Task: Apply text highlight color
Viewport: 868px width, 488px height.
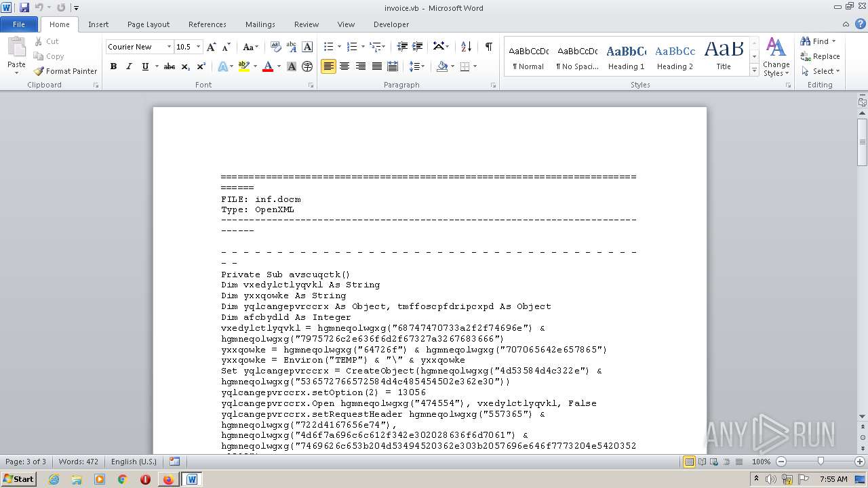Action: (244, 66)
